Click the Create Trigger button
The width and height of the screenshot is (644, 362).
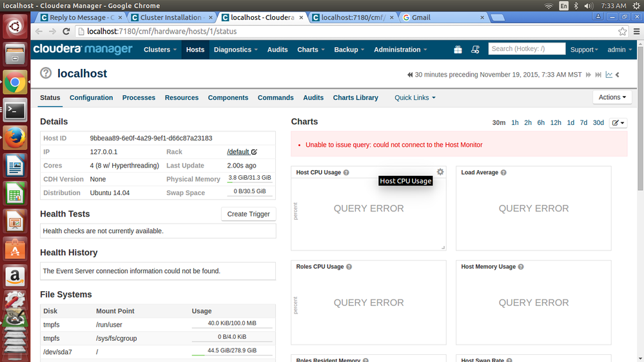pos(248,214)
